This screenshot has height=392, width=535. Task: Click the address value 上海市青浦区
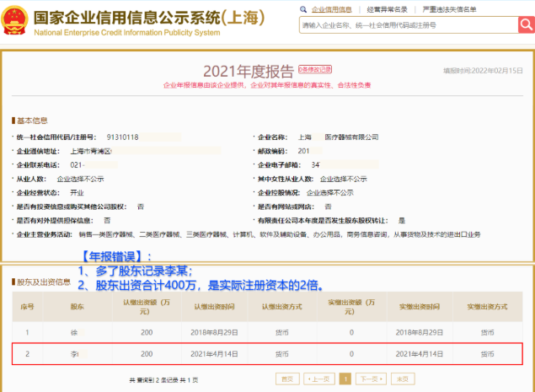(91, 151)
